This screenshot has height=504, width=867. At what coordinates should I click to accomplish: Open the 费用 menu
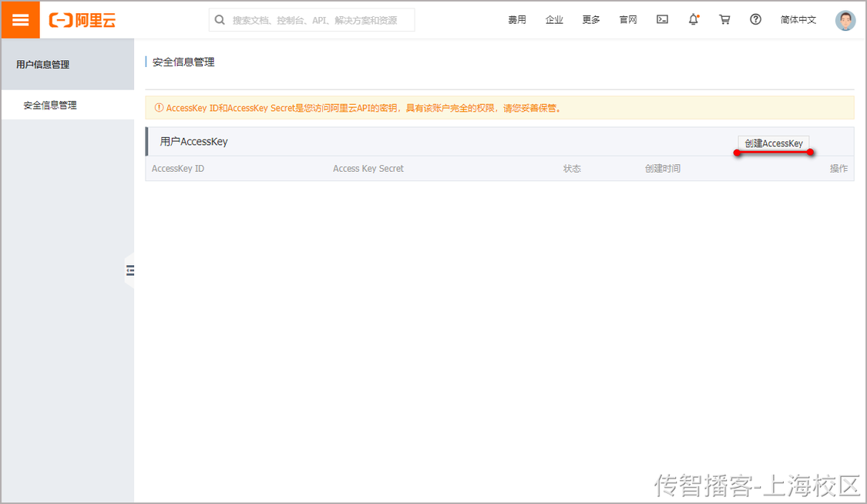(517, 20)
